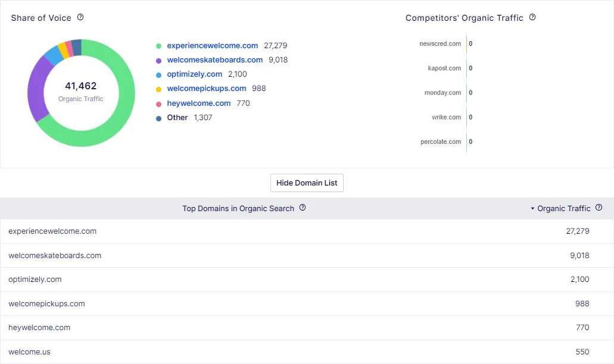The image size is (614, 364).
Task: Select the pink heywelcome.com legend dot
Action: click(158, 104)
